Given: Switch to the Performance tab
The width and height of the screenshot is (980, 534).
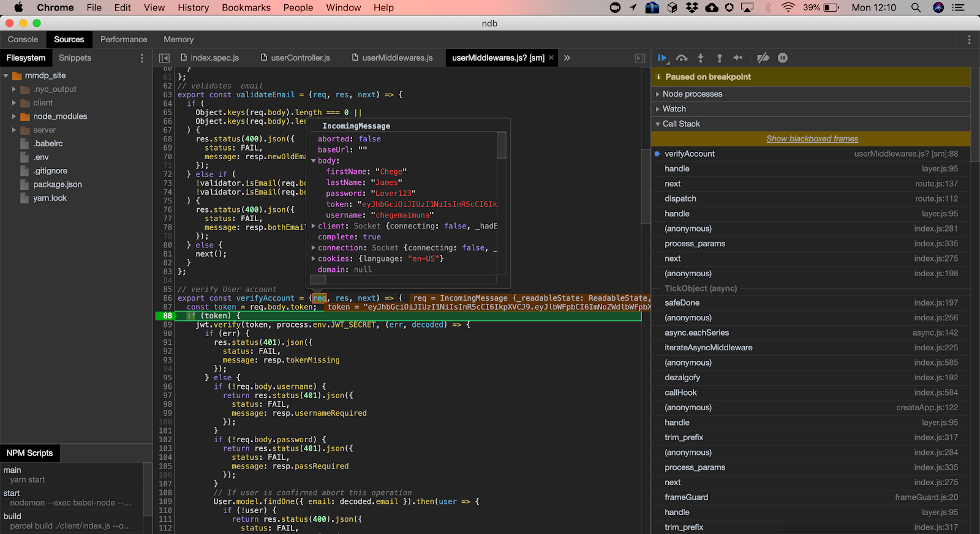Looking at the screenshot, I should coord(124,39).
